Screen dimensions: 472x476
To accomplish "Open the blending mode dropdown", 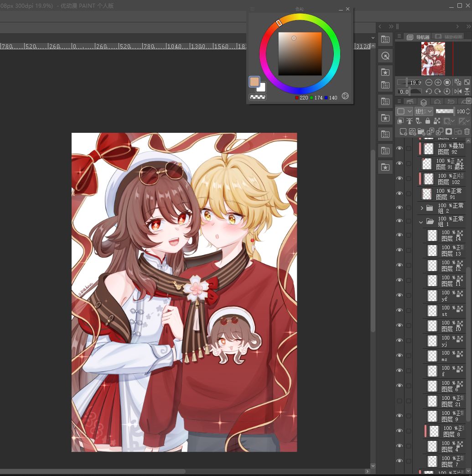I will (x=424, y=111).
